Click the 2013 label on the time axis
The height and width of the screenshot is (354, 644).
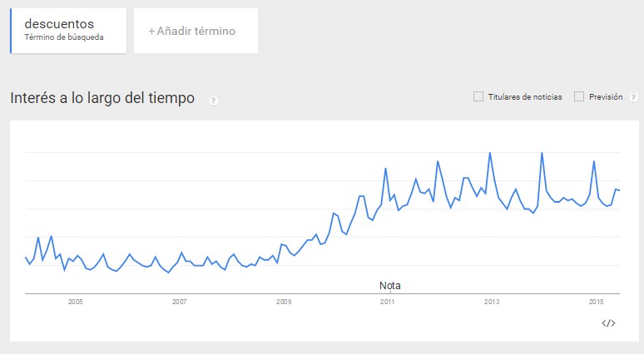pos(492,301)
